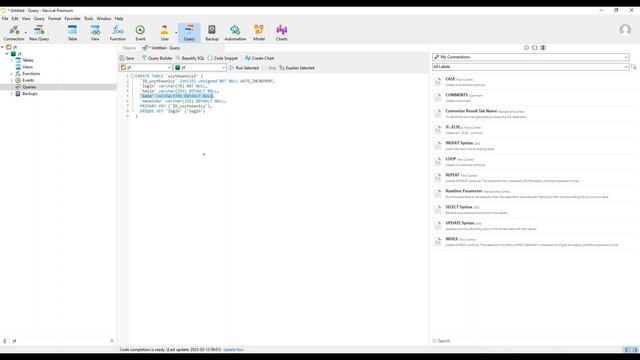Click the Event toolbar icon
640x360 pixels.
point(140,33)
